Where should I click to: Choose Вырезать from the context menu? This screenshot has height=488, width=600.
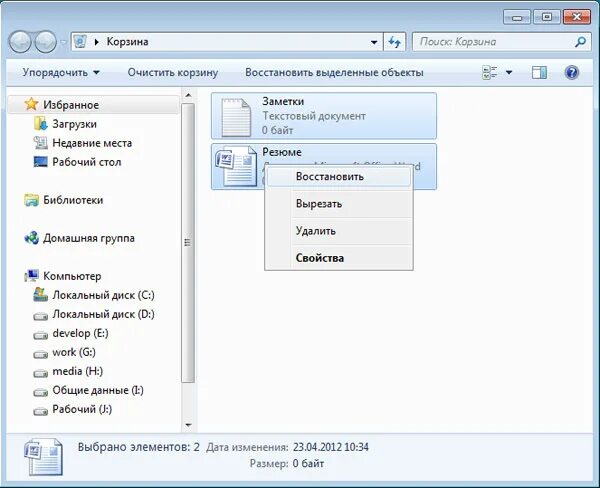click(x=339, y=204)
